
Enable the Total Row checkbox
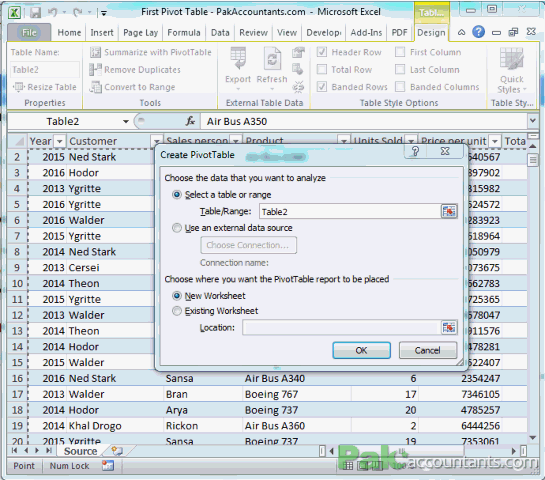322,69
